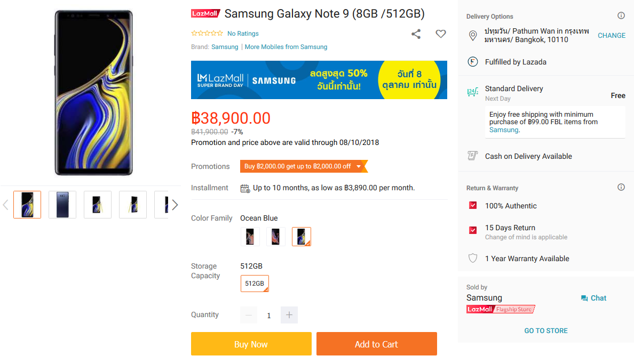This screenshot has width=634, height=364.
Task: Open GO TO STORE link
Action: coord(546,331)
